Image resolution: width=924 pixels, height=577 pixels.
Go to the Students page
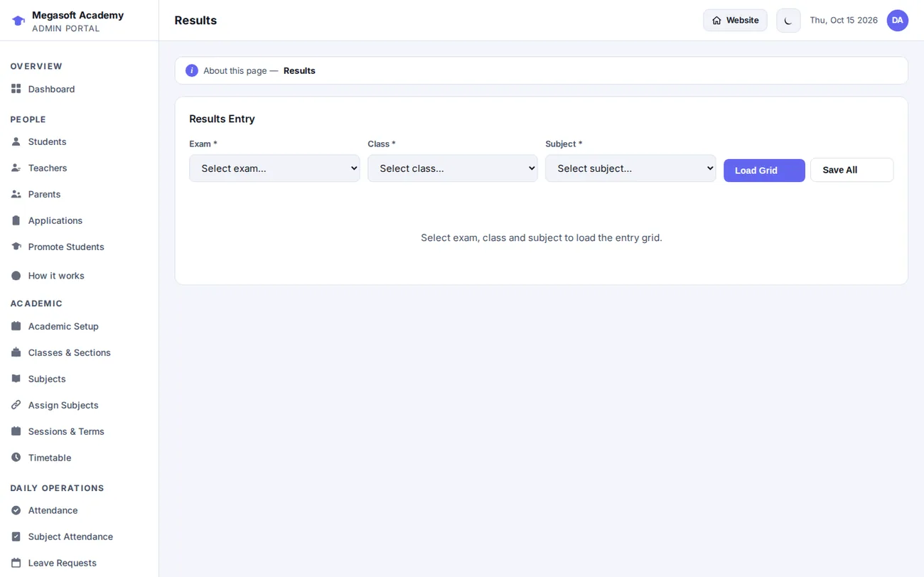[x=79, y=141]
